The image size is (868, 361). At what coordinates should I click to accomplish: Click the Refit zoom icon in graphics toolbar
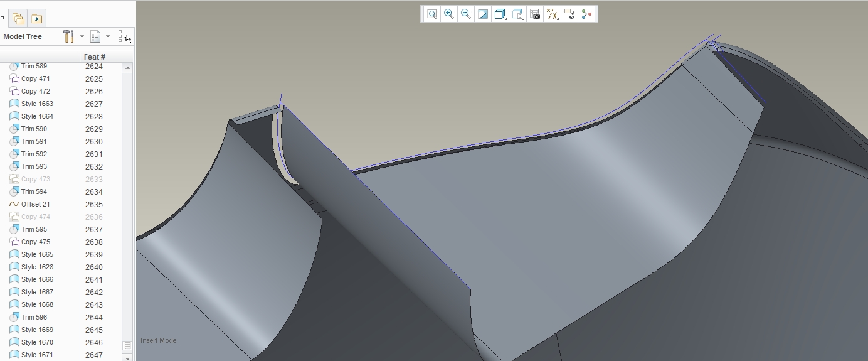[x=432, y=14]
